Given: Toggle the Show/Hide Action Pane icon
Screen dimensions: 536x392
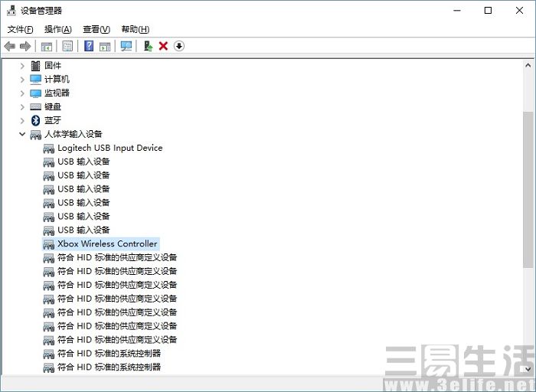Looking at the screenshot, I should click(x=105, y=46).
